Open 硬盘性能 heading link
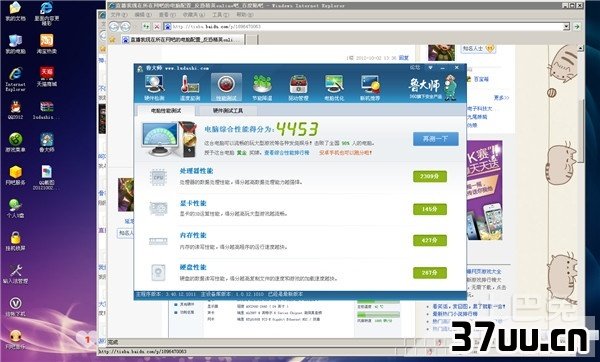The width and height of the screenshot is (600, 362). click(x=193, y=267)
